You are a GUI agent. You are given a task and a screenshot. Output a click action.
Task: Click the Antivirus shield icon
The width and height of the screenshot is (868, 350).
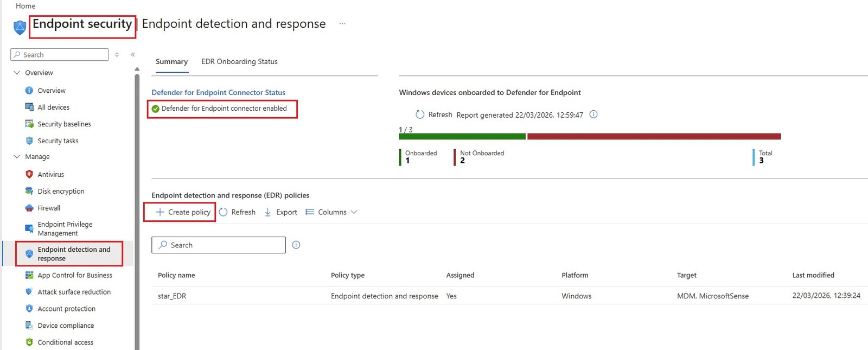pyautogui.click(x=29, y=174)
